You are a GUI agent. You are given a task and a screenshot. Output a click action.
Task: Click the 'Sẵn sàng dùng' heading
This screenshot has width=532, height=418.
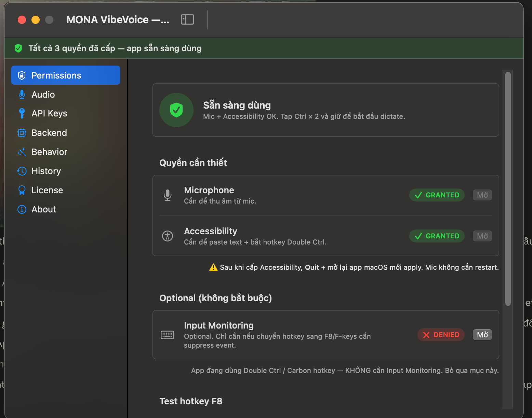237,105
